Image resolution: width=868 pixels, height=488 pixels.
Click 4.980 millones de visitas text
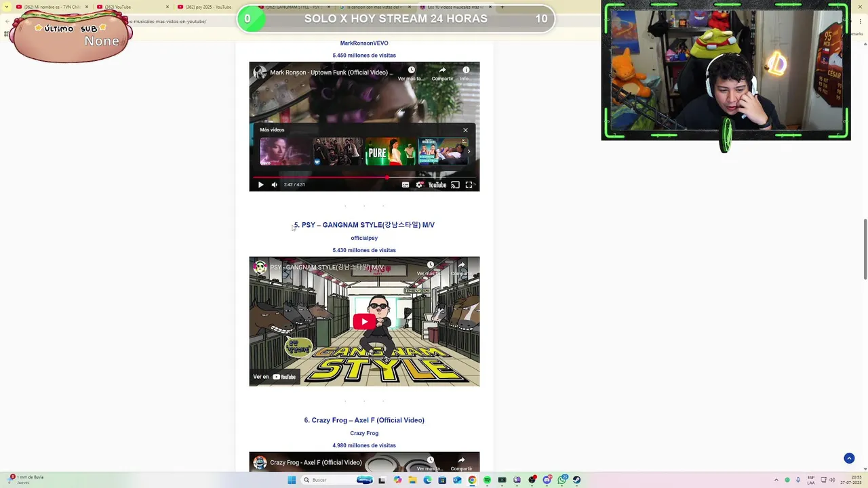coord(364,445)
